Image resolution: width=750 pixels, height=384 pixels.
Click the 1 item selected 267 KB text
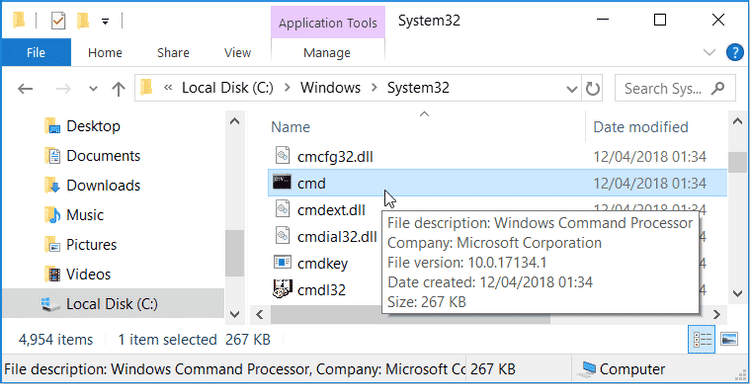[x=194, y=340]
